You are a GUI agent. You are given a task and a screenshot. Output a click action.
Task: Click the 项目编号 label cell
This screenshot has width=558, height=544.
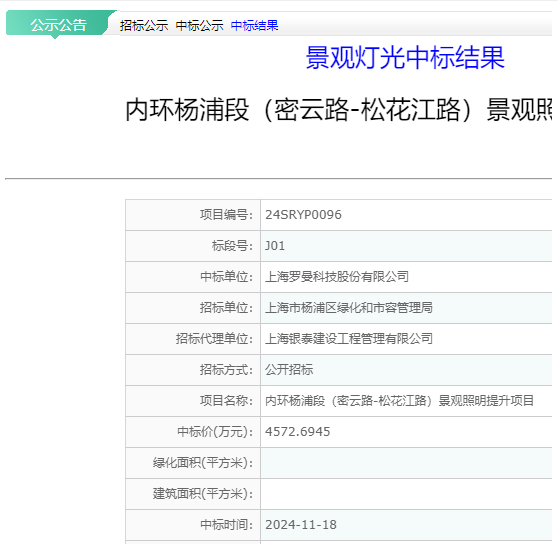[193, 215]
